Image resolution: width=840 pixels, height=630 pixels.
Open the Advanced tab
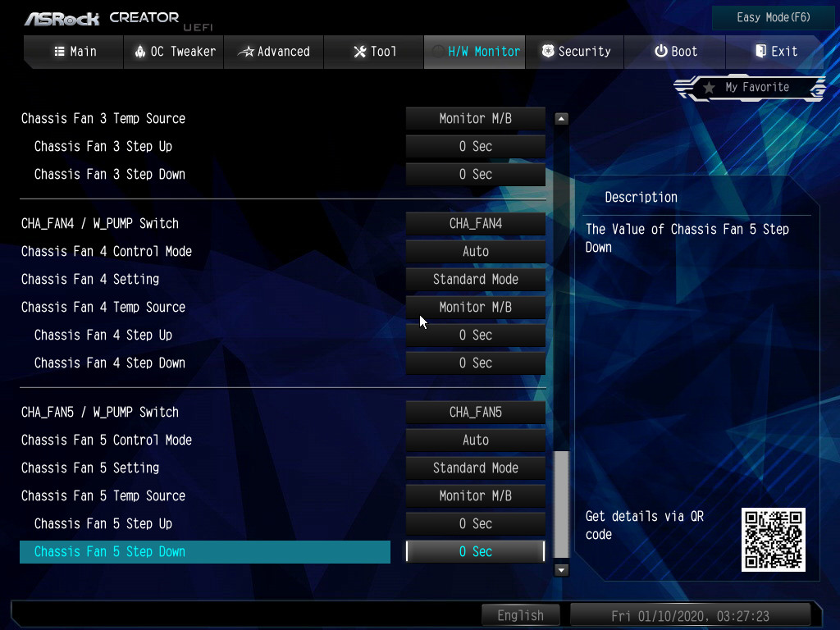(x=274, y=52)
